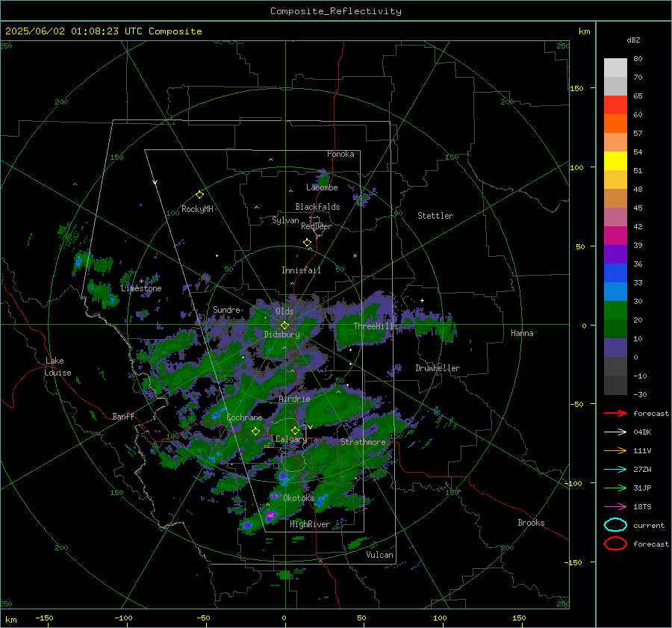
Task: Click the yellow diamond radar-centre marker near Didsbury
Action: pos(284,326)
